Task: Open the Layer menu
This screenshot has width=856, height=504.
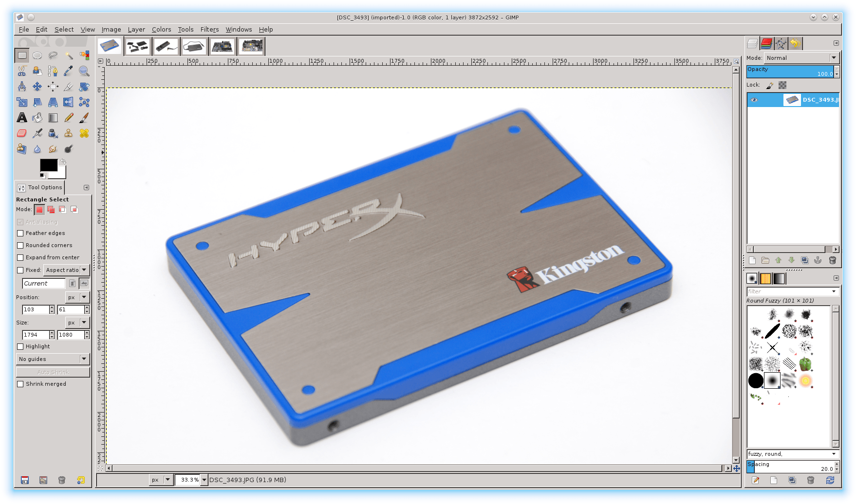Action: click(136, 30)
